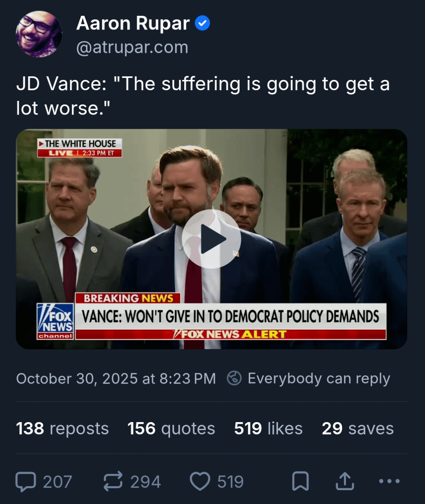425x504 pixels.
Task: Open the share upload icon
Action: pos(345,482)
